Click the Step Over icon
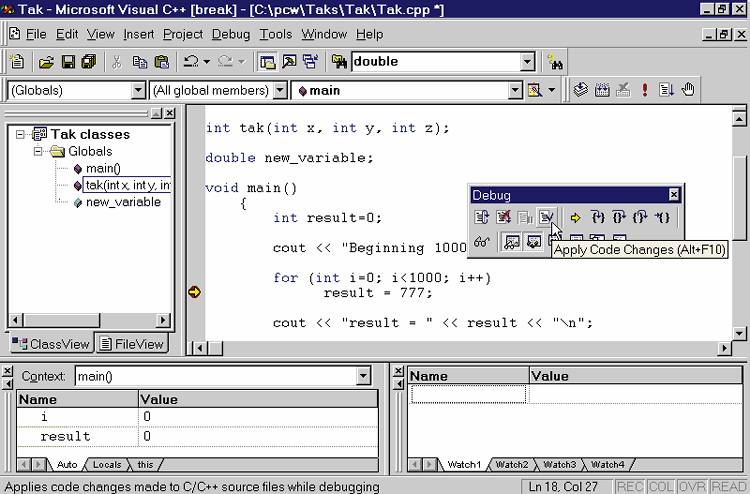Image resolution: width=750 pixels, height=494 pixels. [x=619, y=218]
